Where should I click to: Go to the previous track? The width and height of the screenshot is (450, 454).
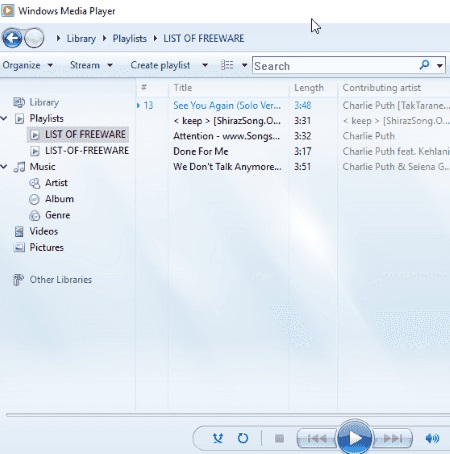(317, 438)
